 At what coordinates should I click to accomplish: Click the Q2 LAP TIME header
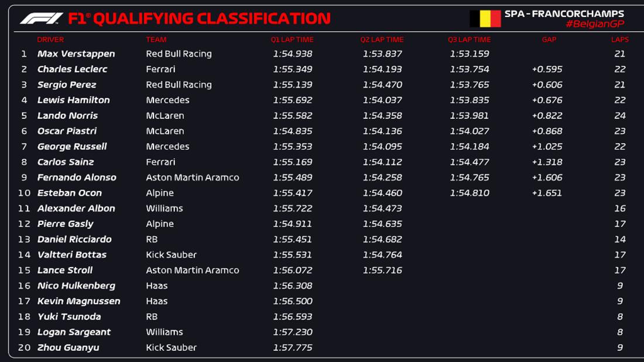[382, 40]
